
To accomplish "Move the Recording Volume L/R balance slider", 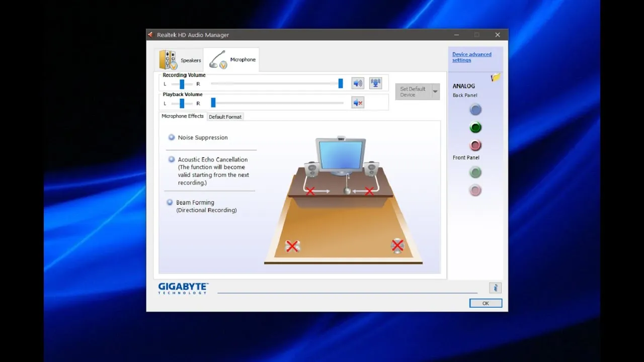I will 182,84.
